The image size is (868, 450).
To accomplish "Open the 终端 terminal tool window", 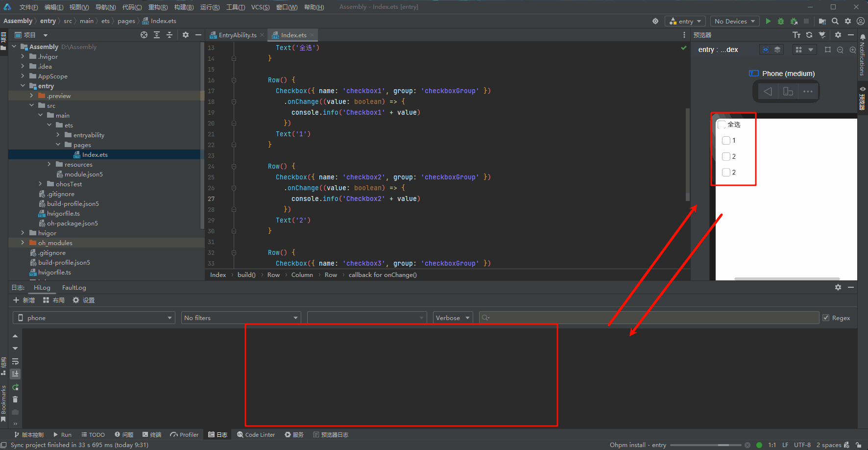I will tap(152, 434).
